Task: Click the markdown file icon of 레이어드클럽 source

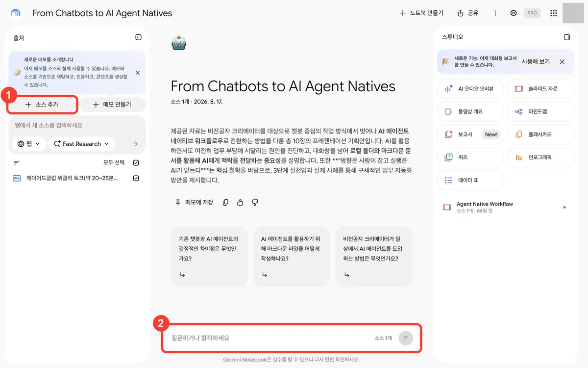Action: pyautogui.click(x=16, y=178)
